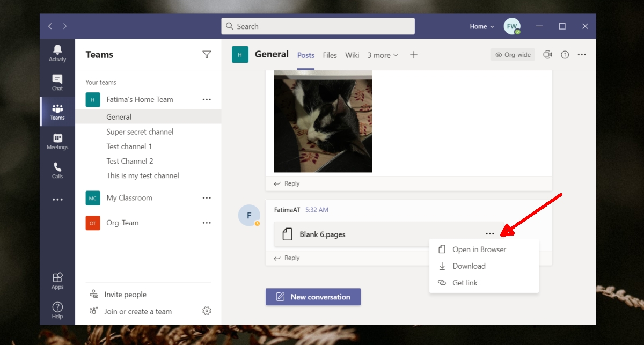Screen dimensions: 644x345
Task: Open the Apps store
Action: [57, 281]
